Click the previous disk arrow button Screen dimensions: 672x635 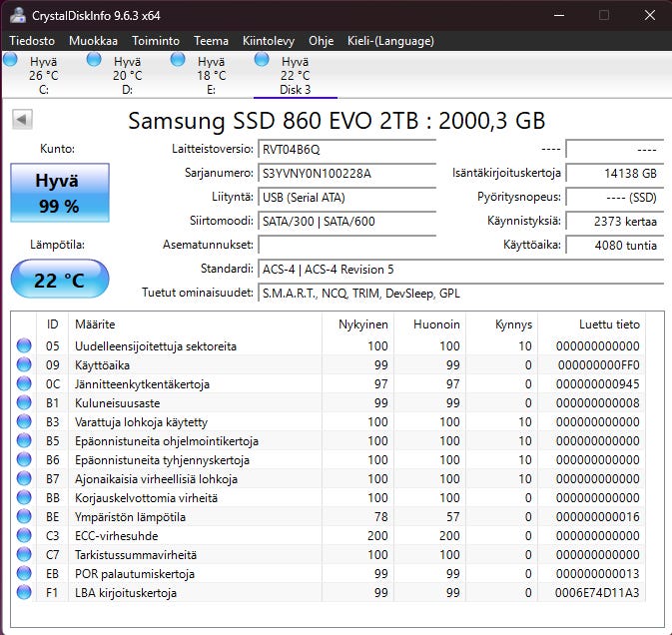click(x=22, y=120)
